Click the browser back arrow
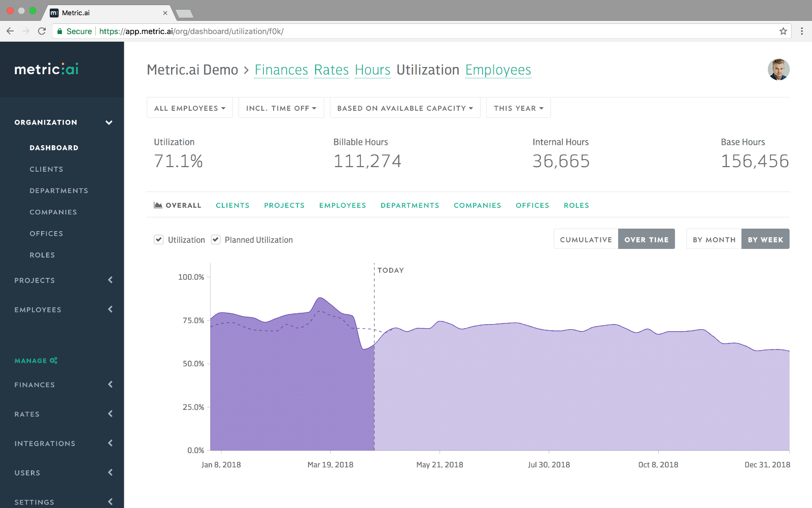Image resolution: width=812 pixels, height=508 pixels. 10,31
